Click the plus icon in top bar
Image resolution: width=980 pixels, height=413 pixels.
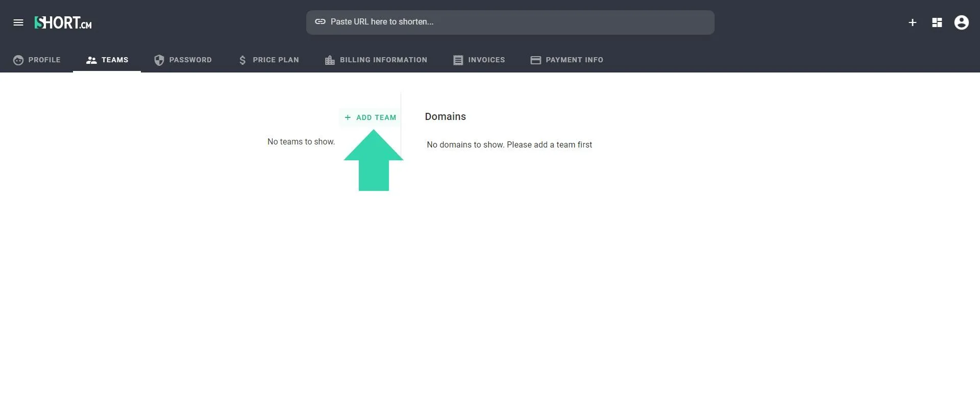point(913,22)
